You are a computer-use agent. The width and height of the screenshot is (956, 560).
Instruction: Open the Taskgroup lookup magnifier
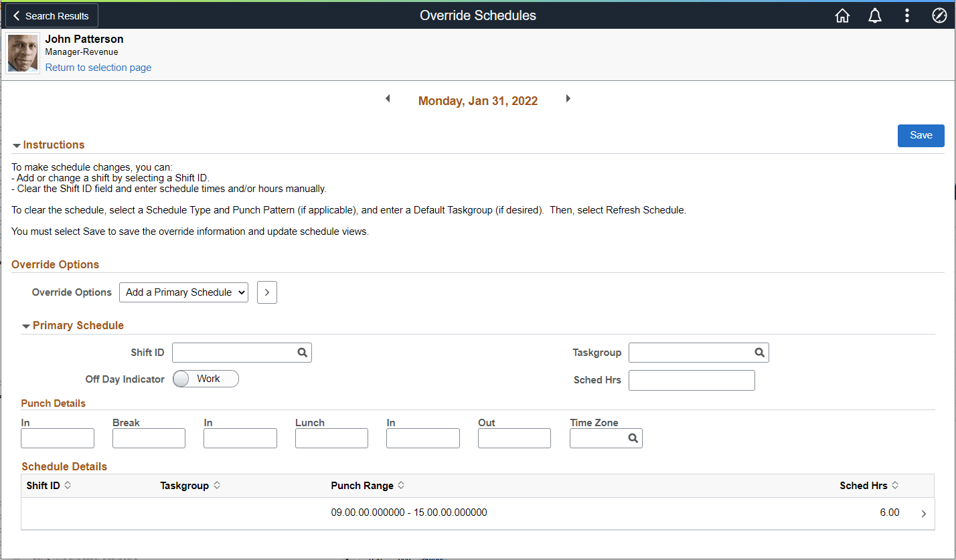pyautogui.click(x=759, y=352)
